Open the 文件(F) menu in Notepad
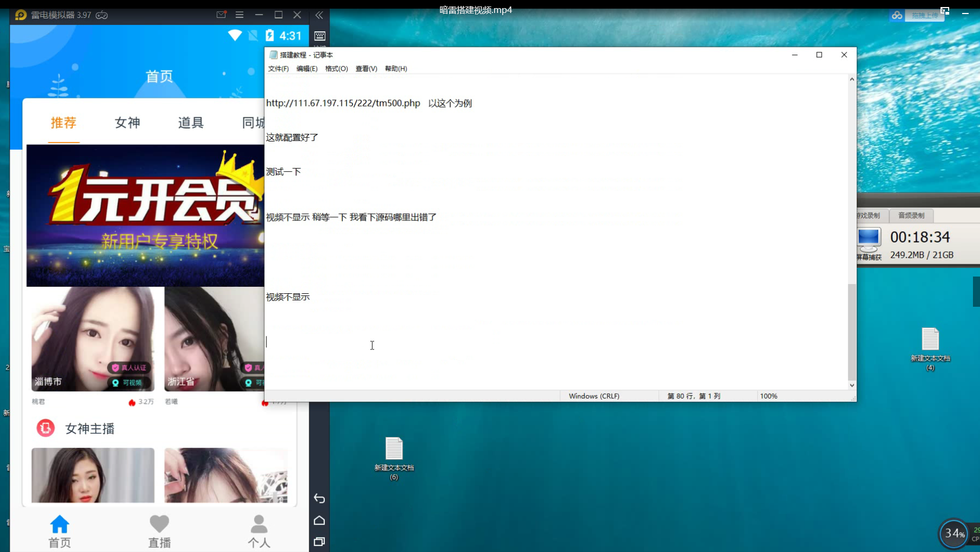Image resolution: width=980 pixels, height=552 pixels. [278, 69]
